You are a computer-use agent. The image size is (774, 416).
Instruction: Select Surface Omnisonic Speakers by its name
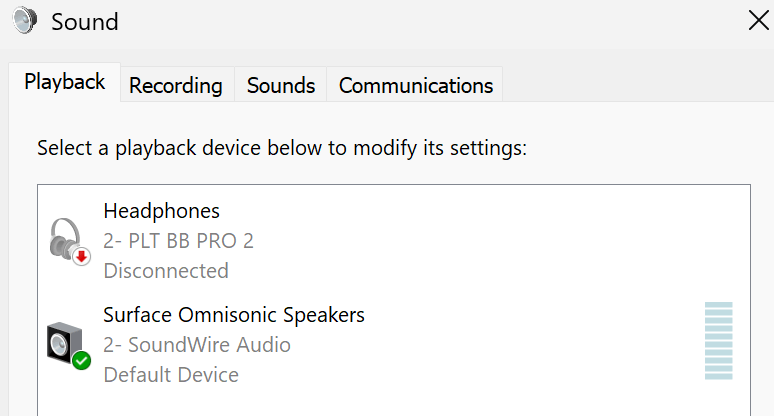tap(234, 315)
